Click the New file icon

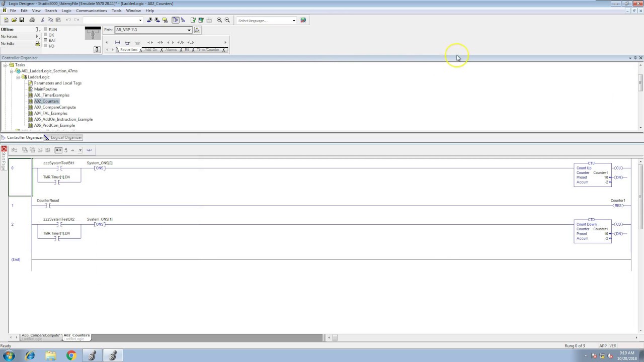6,20
